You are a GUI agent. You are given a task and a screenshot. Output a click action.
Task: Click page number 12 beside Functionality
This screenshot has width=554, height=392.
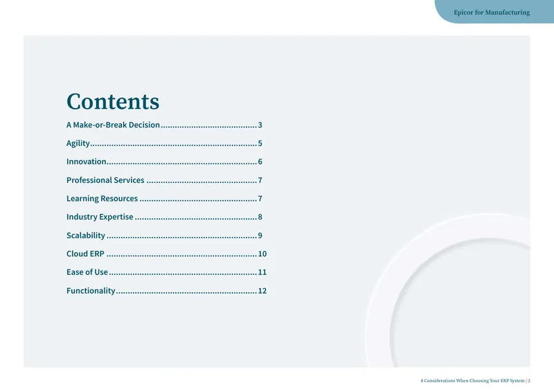[262, 291]
